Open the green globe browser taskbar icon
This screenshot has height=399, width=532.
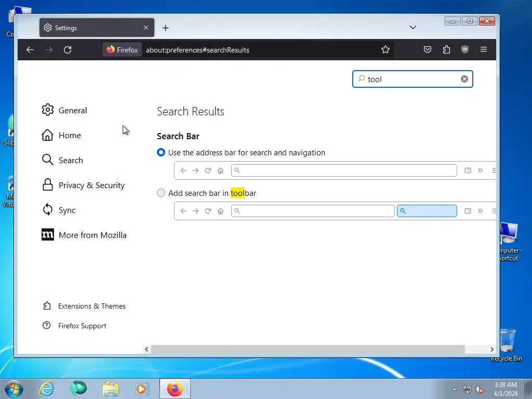(78, 389)
